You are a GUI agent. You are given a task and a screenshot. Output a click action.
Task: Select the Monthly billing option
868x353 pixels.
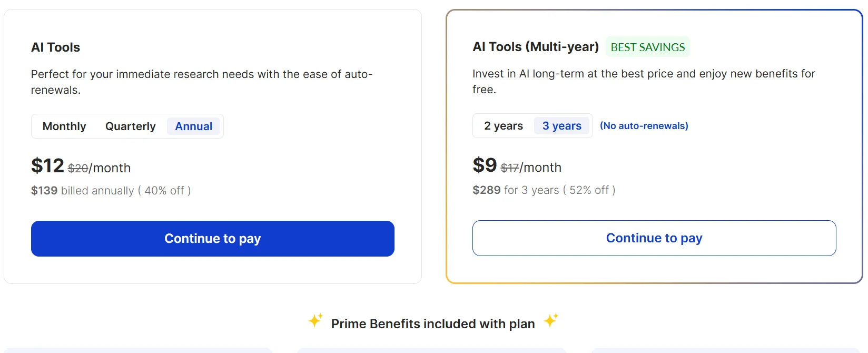tap(64, 126)
